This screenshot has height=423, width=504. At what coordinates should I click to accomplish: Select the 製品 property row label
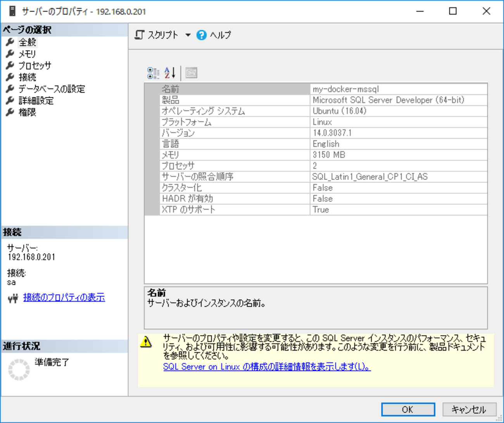170,100
